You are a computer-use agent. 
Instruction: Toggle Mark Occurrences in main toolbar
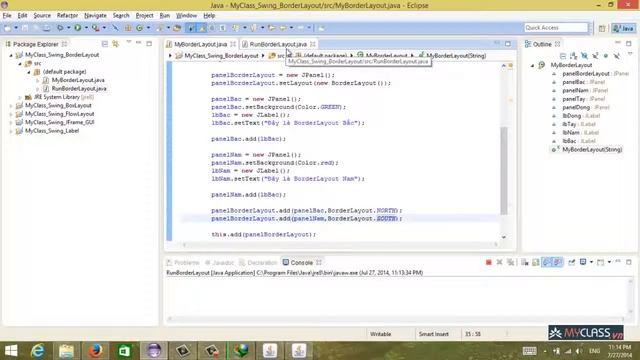click(203, 28)
